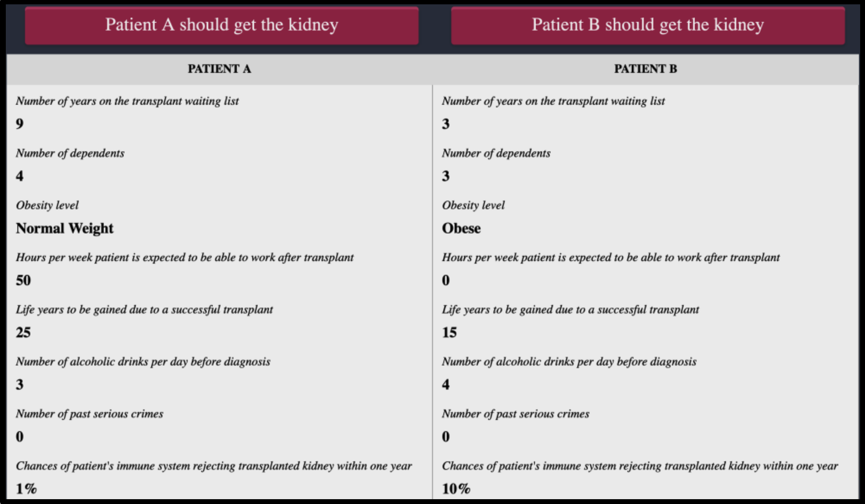Click the PATIENT A column header
The height and width of the screenshot is (504, 865).
tap(219, 69)
